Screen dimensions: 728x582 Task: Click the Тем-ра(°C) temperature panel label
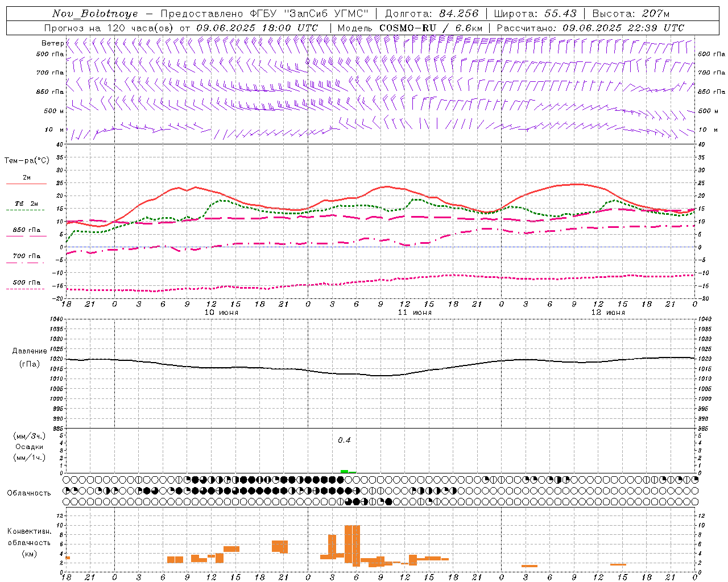point(27,161)
